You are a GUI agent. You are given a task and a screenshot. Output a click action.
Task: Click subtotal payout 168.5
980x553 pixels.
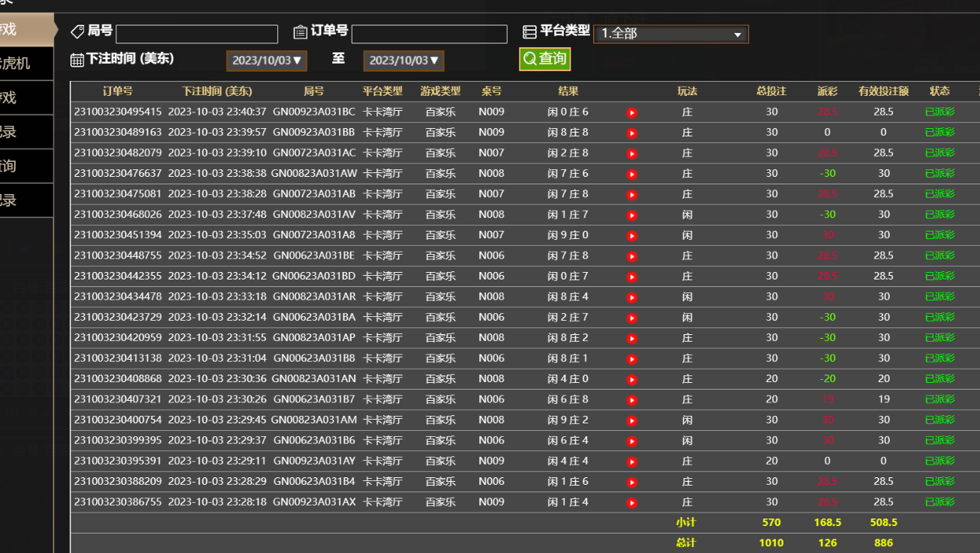pyautogui.click(x=828, y=522)
